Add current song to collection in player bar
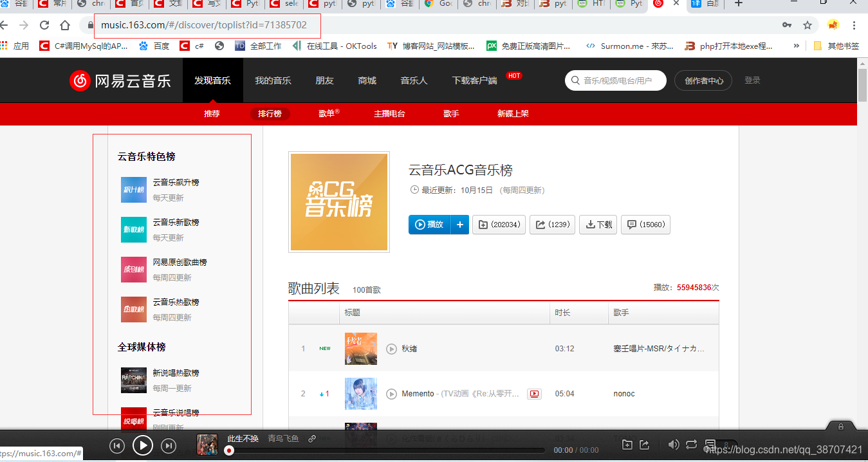868x462 pixels. click(627, 445)
